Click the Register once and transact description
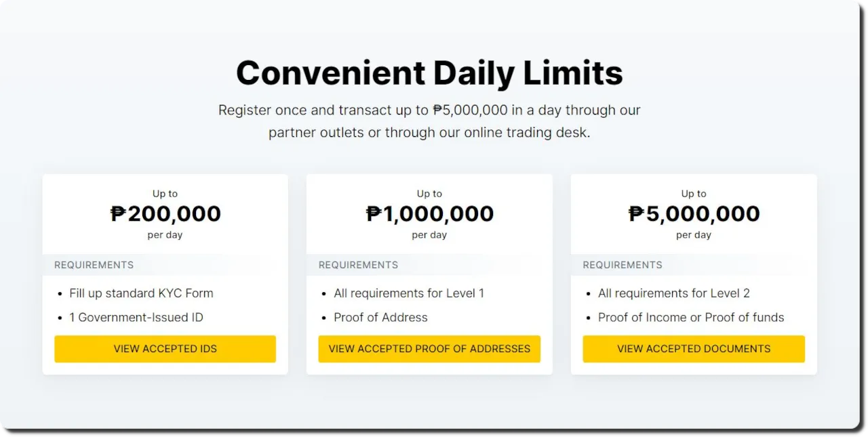Image resolution: width=868 pixels, height=437 pixels. [429, 110]
